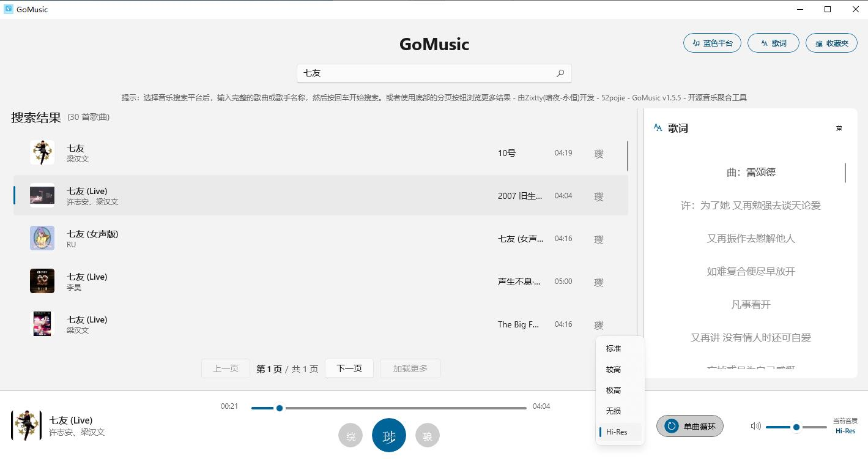This screenshot has width=868, height=459.
Task: Open the 收藏夹 favorites button
Action: coord(831,43)
